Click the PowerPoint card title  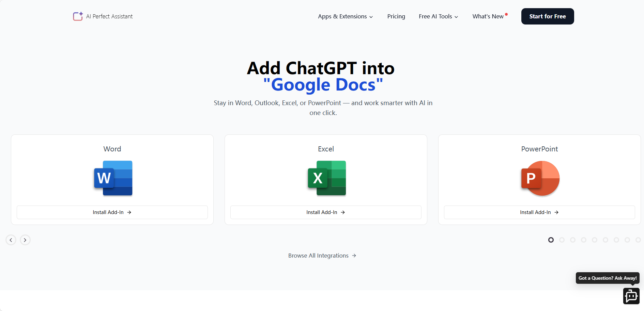click(x=539, y=149)
